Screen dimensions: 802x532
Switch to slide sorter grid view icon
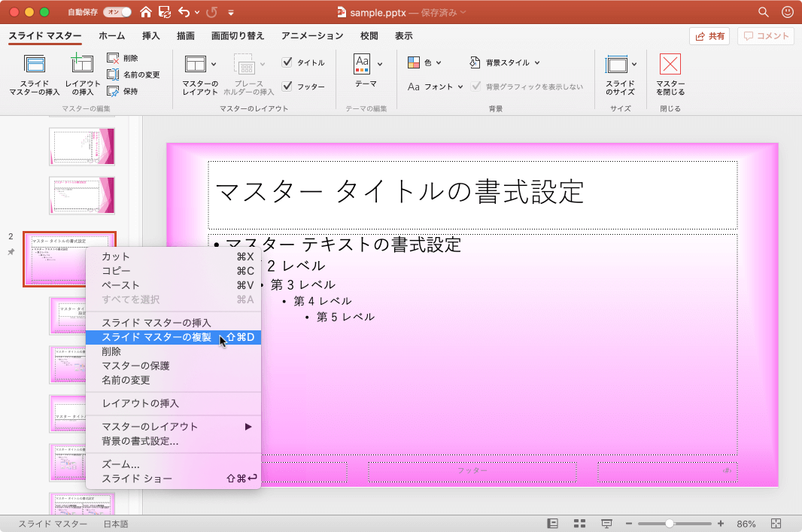[x=579, y=524]
